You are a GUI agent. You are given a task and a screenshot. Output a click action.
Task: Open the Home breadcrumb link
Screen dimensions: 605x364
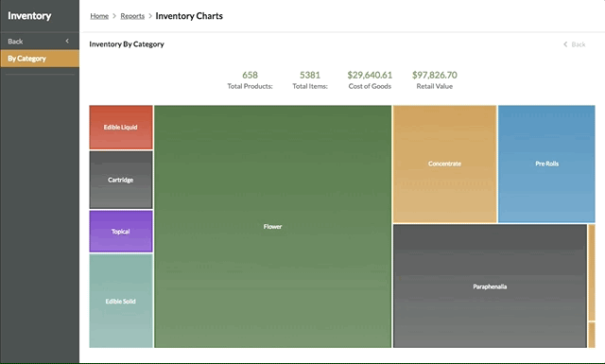[x=99, y=16]
